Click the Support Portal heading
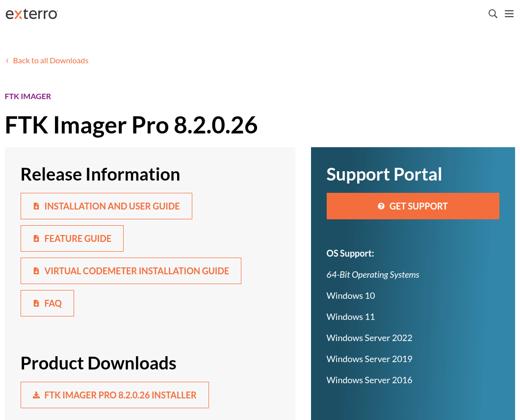The image size is (520, 420). pyautogui.click(x=384, y=174)
